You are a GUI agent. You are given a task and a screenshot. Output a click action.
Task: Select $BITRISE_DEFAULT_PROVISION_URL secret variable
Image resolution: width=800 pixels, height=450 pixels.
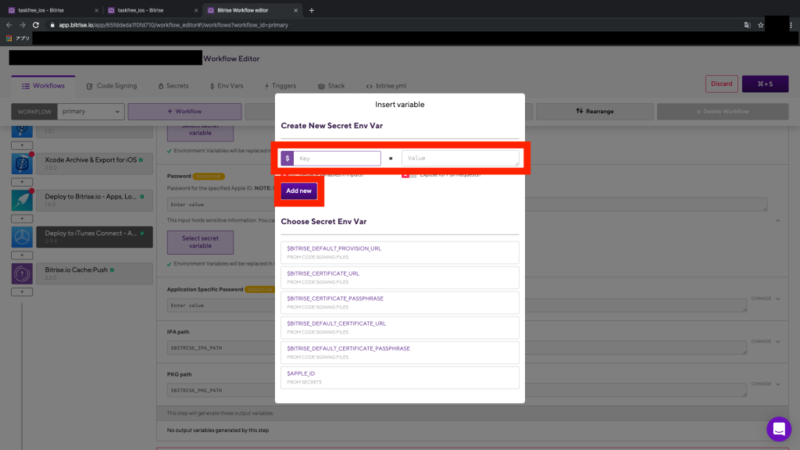[x=399, y=252]
